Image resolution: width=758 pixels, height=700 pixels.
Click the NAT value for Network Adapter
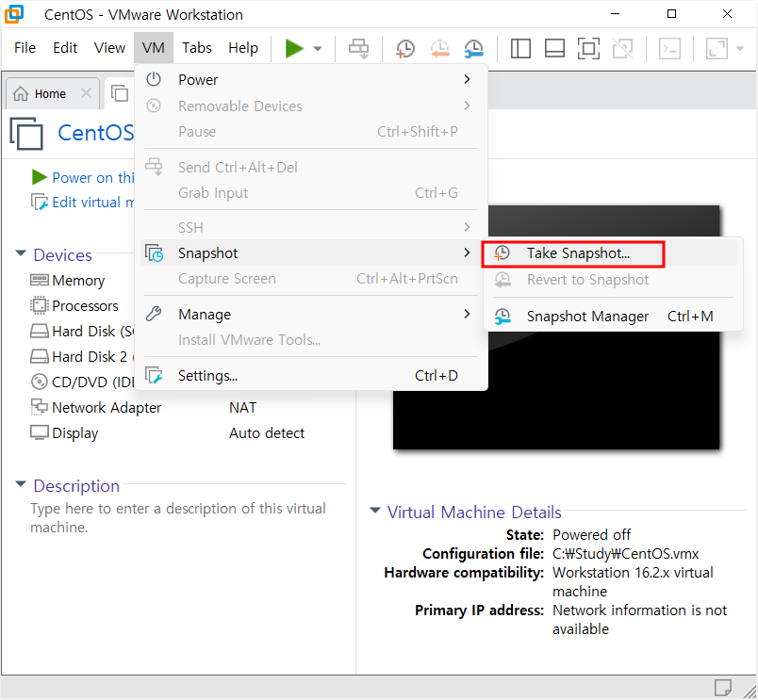click(x=242, y=408)
